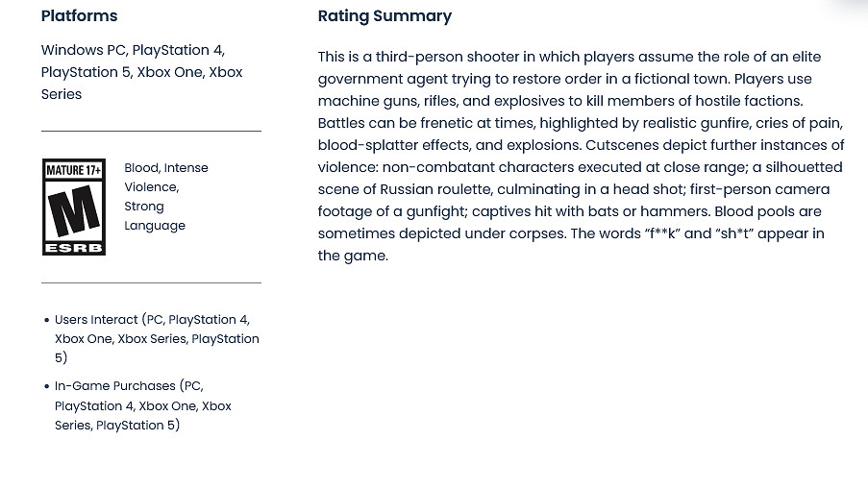Open the "Users Interact" interactive element

(x=96, y=320)
